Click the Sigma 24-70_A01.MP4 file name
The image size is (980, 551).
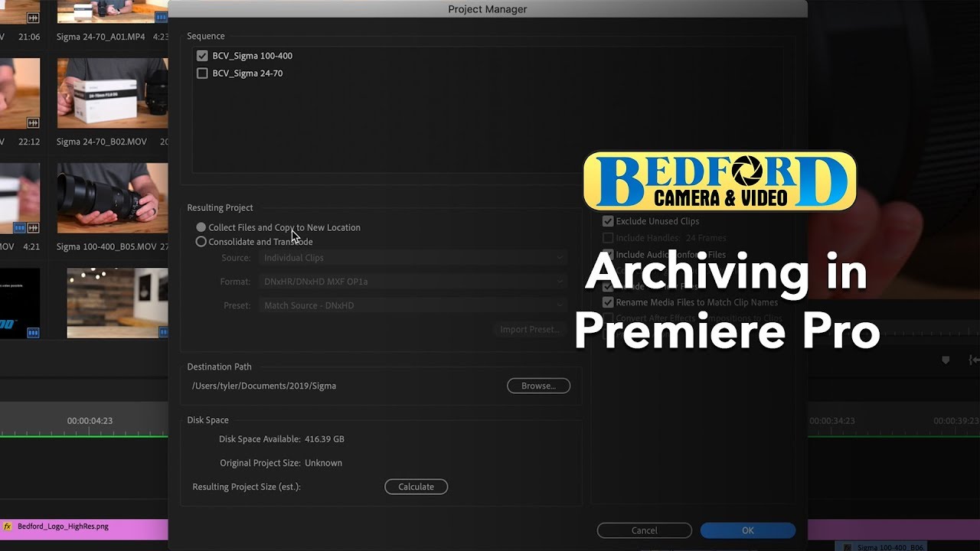click(100, 37)
